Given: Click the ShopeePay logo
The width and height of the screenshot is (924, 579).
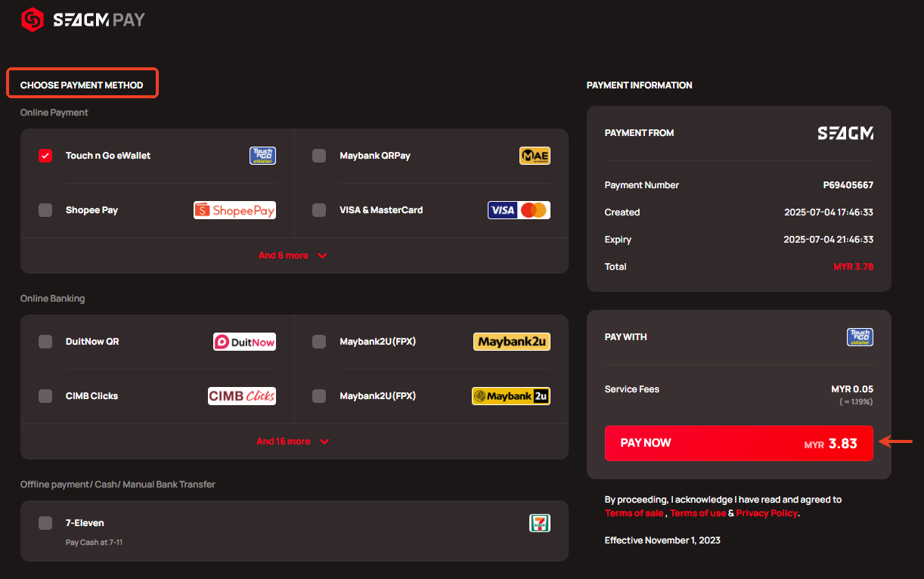Looking at the screenshot, I should click(x=234, y=210).
